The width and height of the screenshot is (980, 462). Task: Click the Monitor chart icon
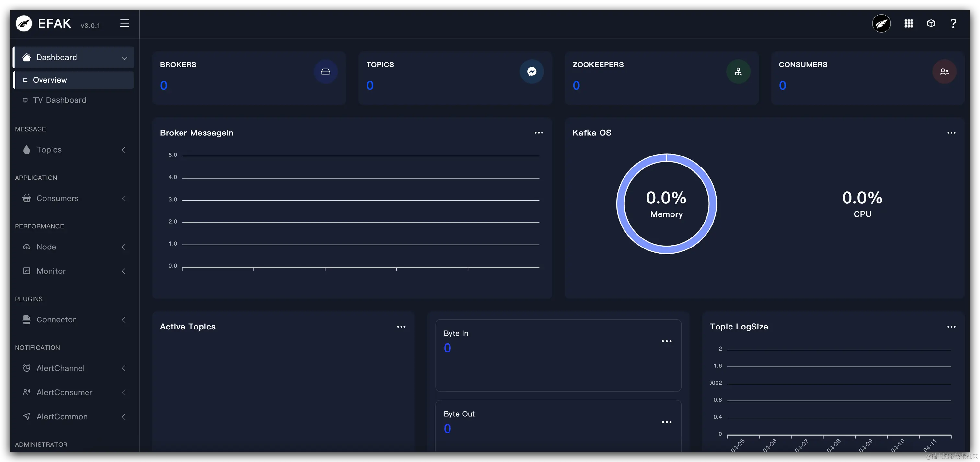(x=27, y=271)
